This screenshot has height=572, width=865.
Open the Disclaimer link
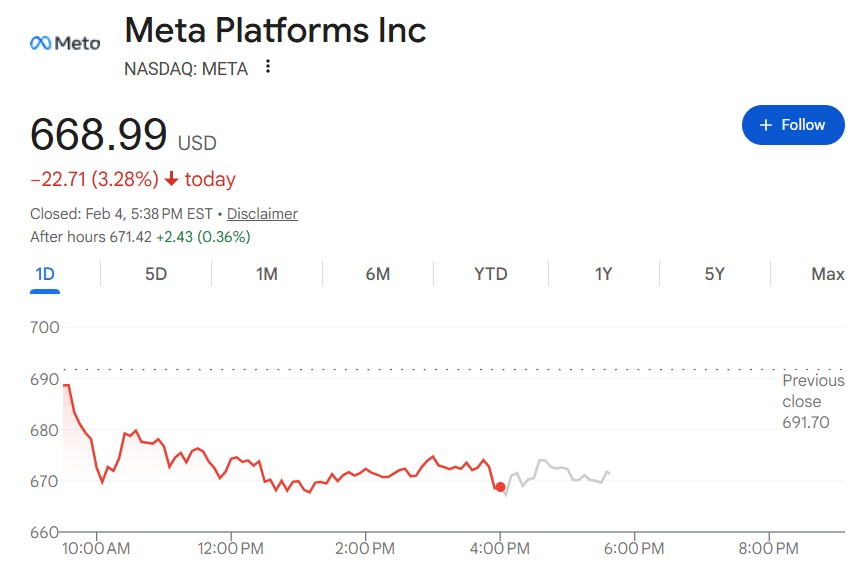262,214
